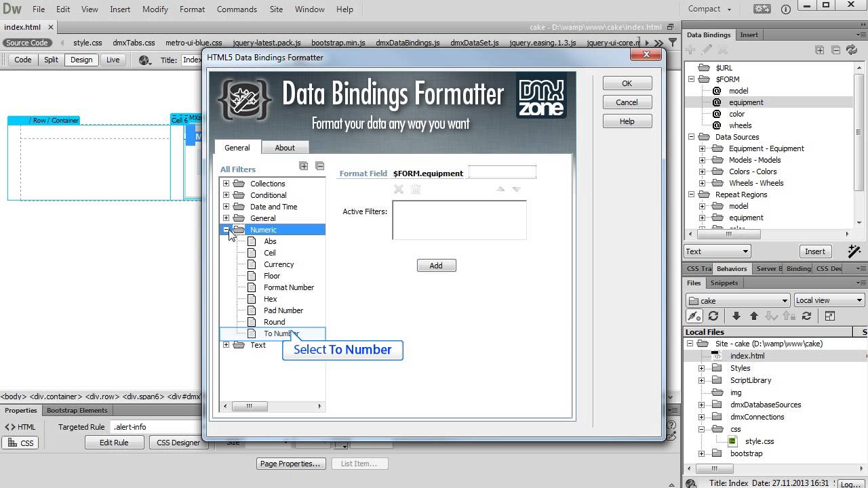Click the Edit Rule button
This screenshot has height=488, width=868.
pos(114,443)
